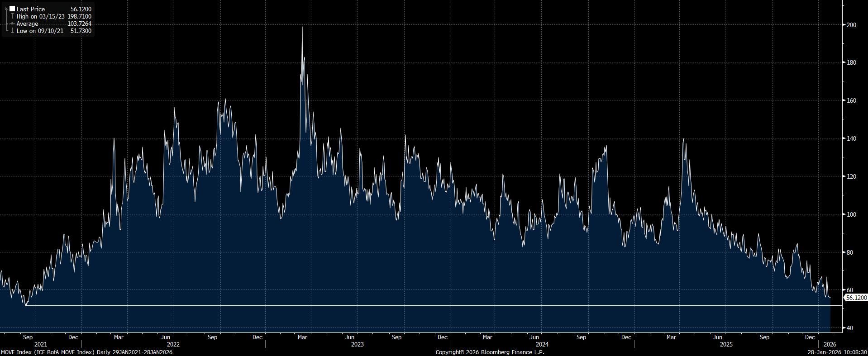Image resolution: width=868 pixels, height=356 pixels.
Task: Select the "Average" legend label
Action: pyautogui.click(x=27, y=24)
